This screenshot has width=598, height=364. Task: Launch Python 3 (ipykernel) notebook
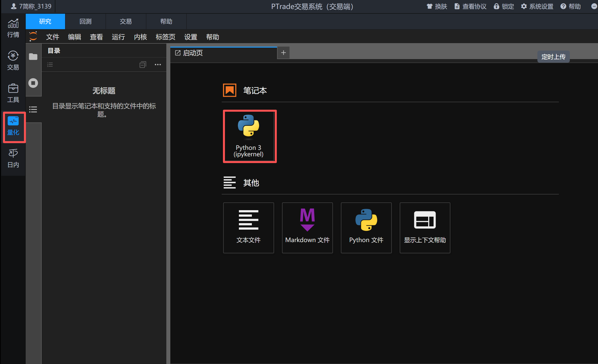[x=249, y=136]
